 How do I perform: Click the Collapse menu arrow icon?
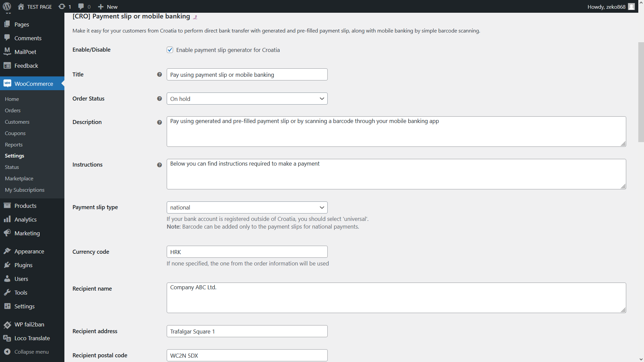tap(7, 352)
